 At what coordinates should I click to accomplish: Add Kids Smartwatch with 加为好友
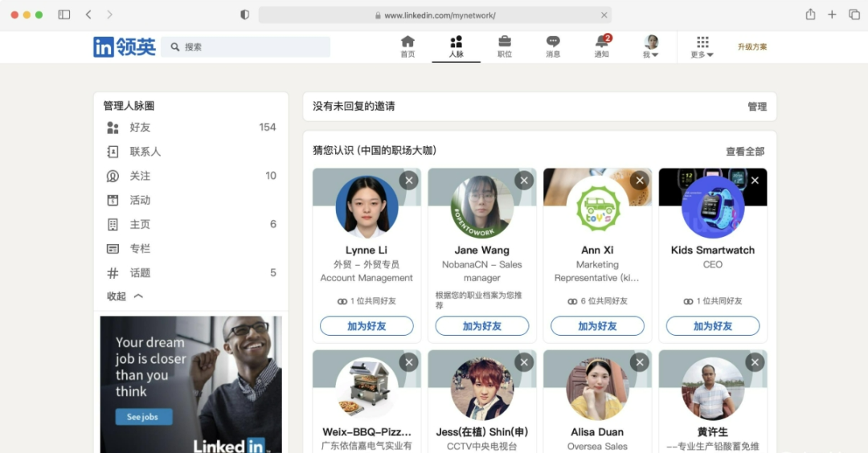[712, 326]
